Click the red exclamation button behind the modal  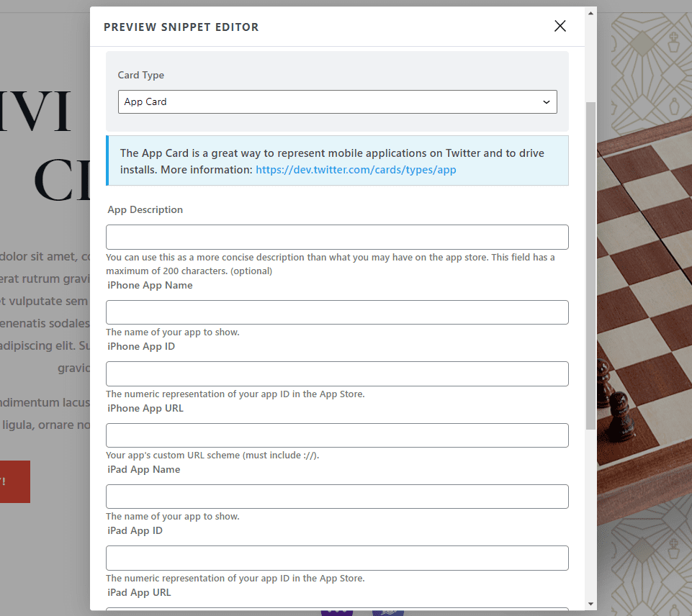14,481
